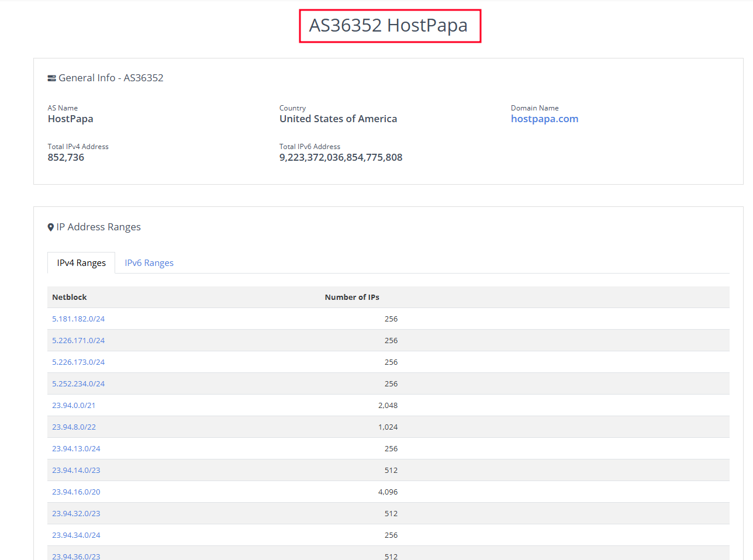
Task: Click the server icon beside General Info
Action: pyautogui.click(x=51, y=78)
